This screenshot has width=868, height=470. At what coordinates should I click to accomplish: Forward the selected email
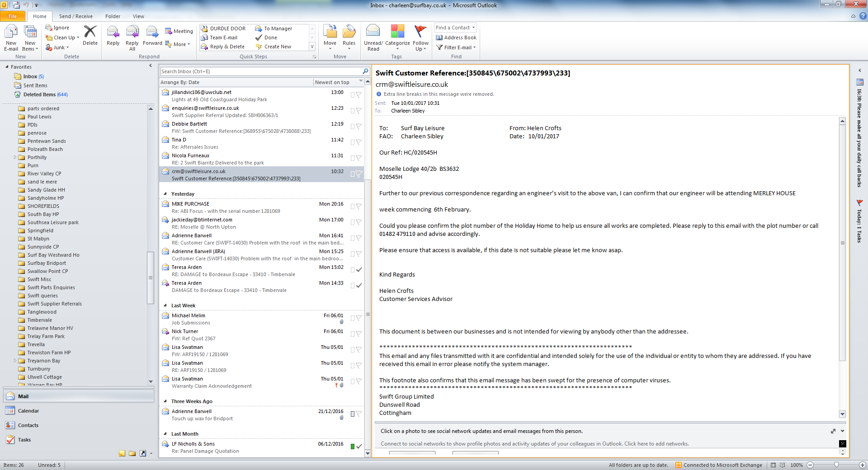pos(152,36)
